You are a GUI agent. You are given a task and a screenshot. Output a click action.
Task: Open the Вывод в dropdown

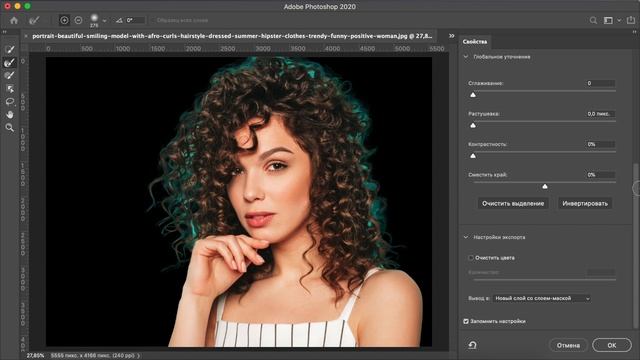tap(542, 298)
